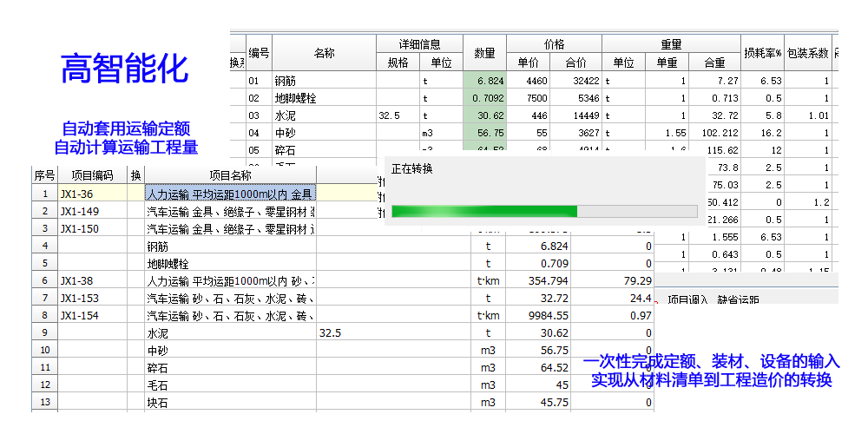Click row number 8 in project list
Image resolution: width=868 pixels, height=434 pixels.
(x=45, y=316)
